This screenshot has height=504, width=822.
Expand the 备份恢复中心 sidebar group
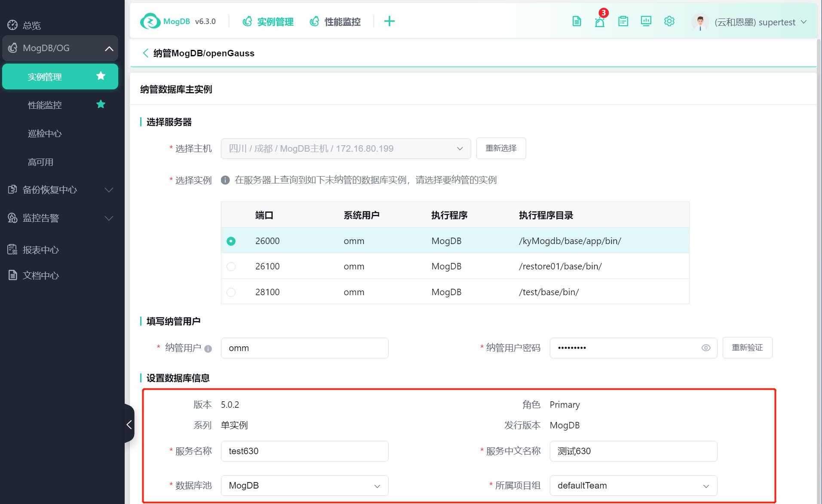pos(109,190)
